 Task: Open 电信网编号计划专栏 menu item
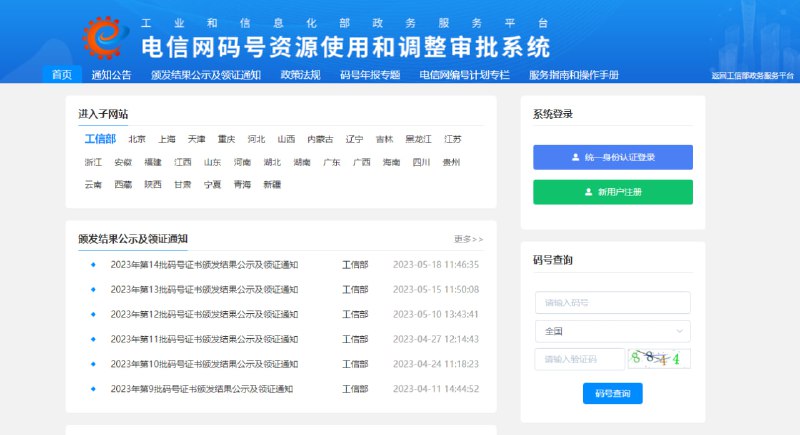point(464,74)
